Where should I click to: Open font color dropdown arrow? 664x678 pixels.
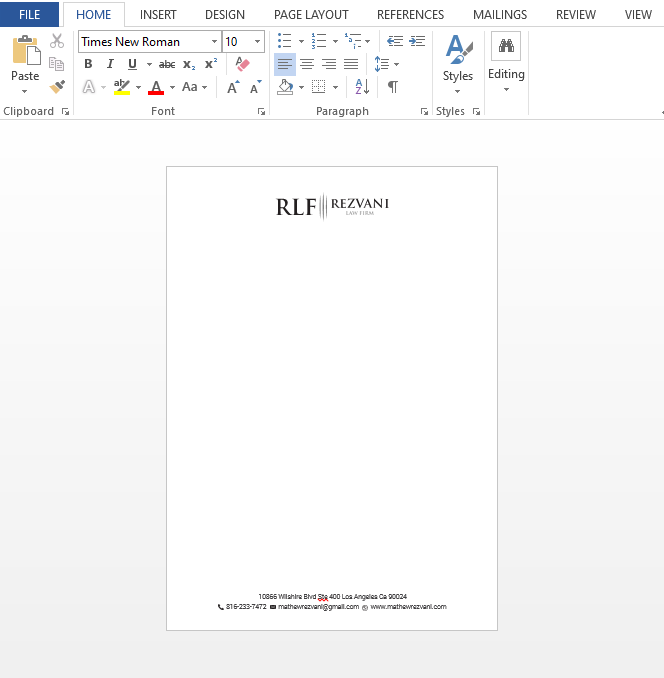tap(172, 87)
